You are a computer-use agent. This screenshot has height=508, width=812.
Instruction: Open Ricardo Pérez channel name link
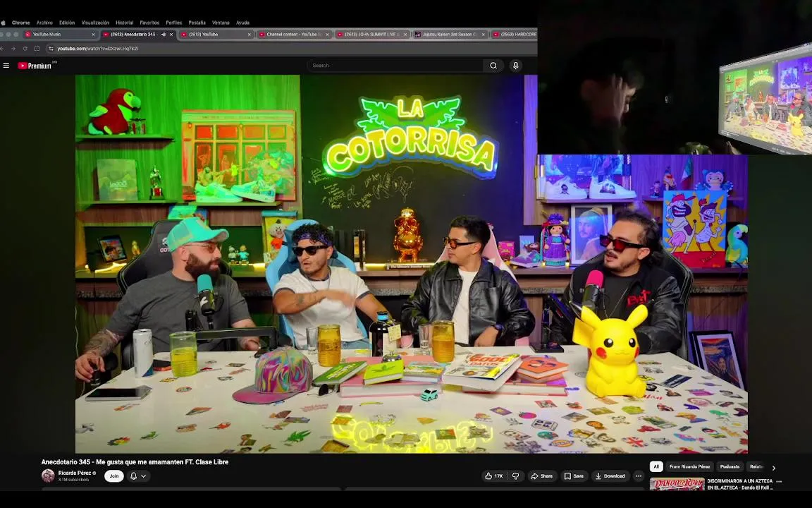pos(74,473)
